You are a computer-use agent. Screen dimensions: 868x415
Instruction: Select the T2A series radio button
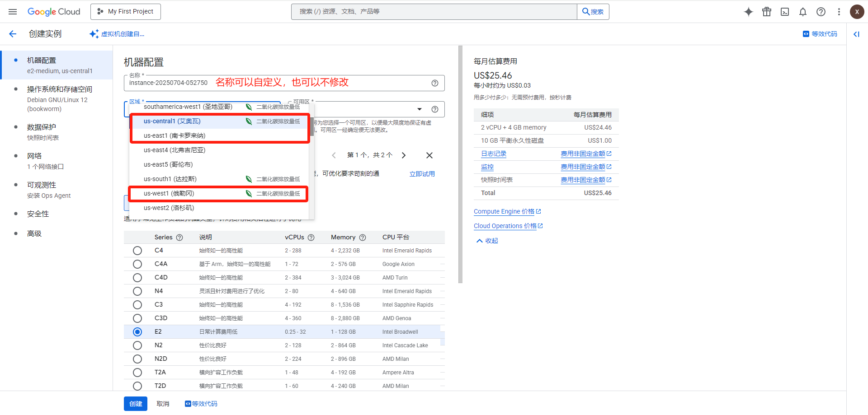pos(137,373)
